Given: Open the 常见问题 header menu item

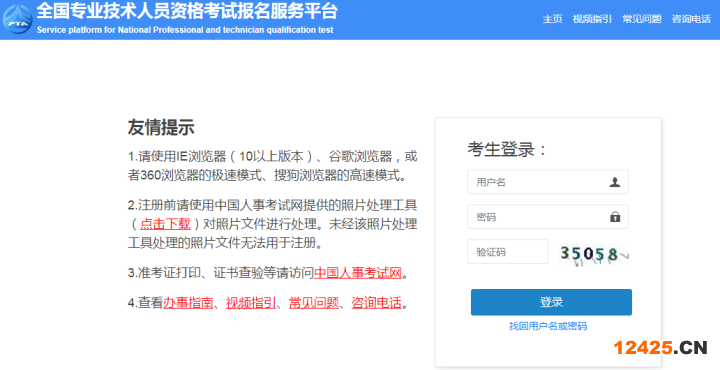Looking at the screenshot, I should click(641, 19).
